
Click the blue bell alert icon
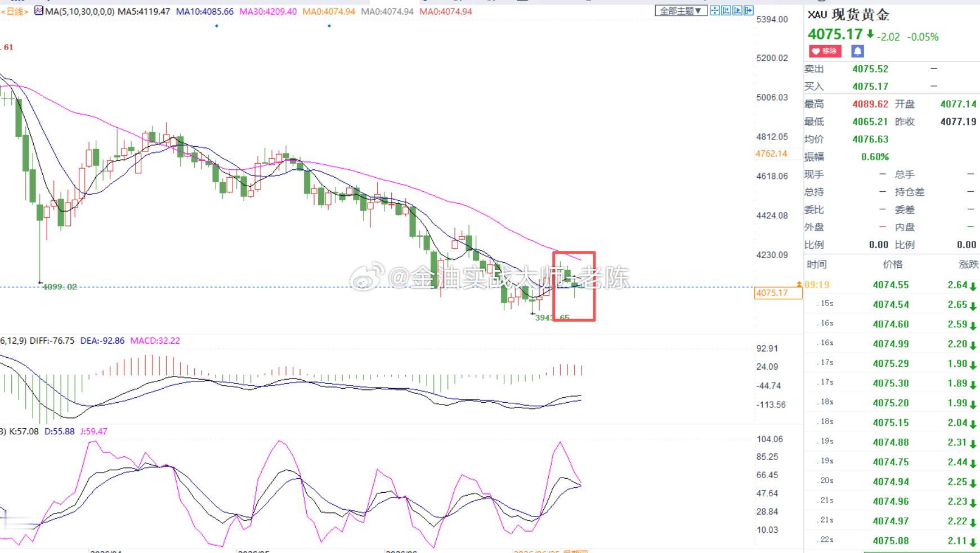point(857,51)
